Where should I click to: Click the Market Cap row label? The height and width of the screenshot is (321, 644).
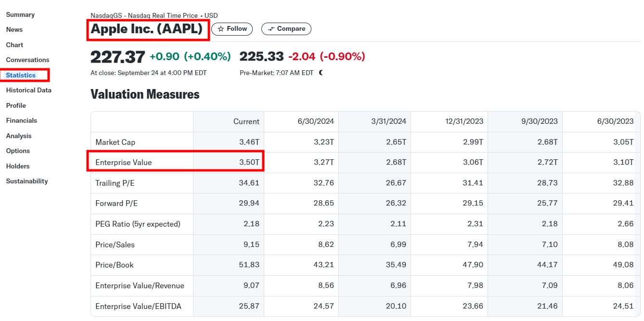click(115, 142)
